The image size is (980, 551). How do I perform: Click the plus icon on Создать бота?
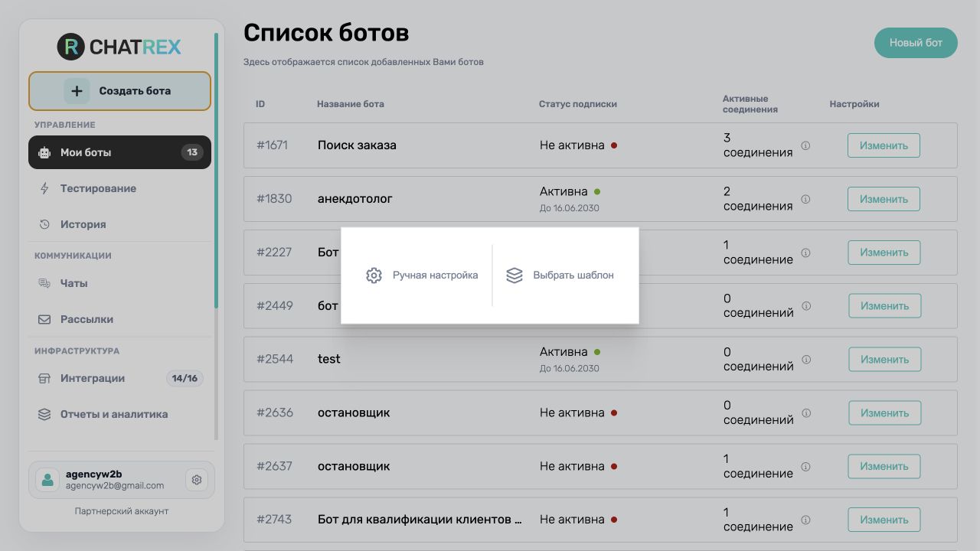[x=77, y=91]
